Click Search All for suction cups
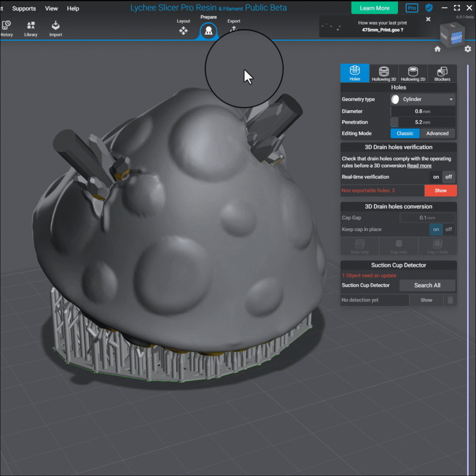This screenshot has height=476, width=476. point(427,285)
